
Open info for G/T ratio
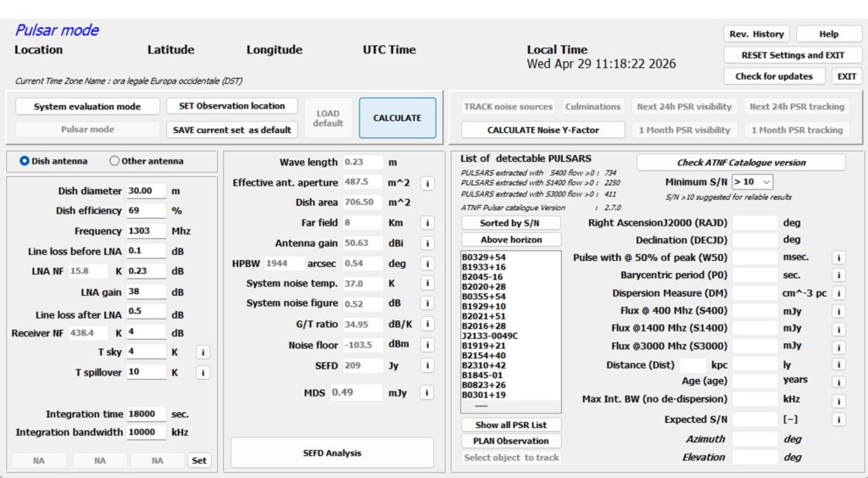point(427,325)
